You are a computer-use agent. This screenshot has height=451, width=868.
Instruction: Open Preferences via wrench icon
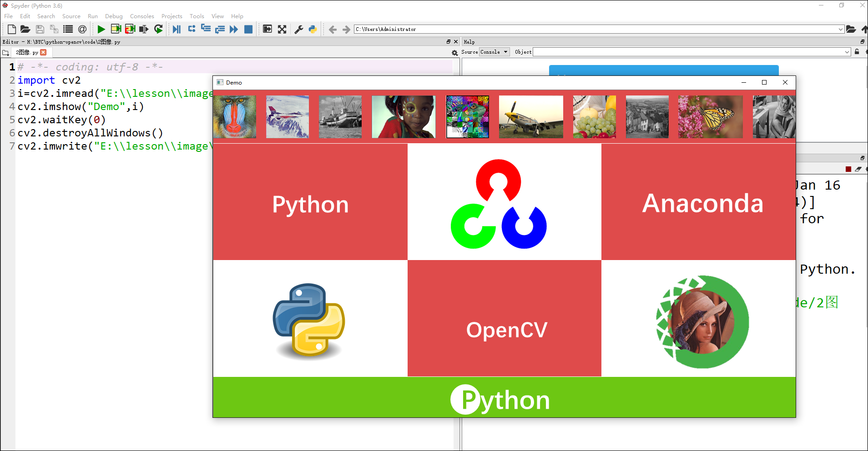pos(299,29)
